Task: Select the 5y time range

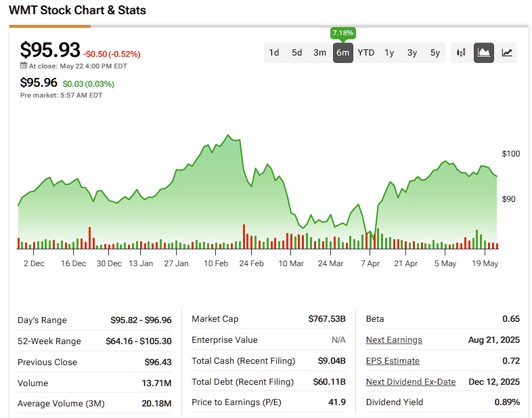Action: tap(435, 53)
